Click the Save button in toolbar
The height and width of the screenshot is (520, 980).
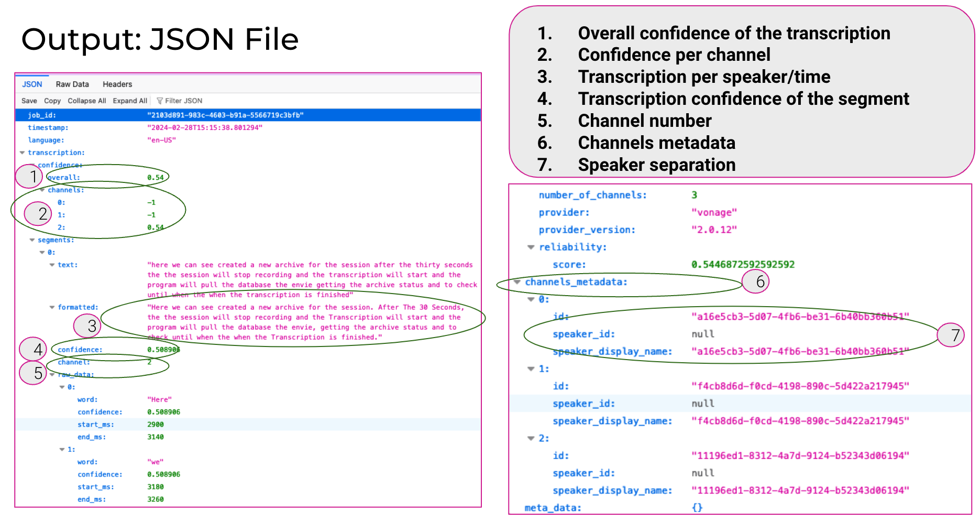(29, 101)
